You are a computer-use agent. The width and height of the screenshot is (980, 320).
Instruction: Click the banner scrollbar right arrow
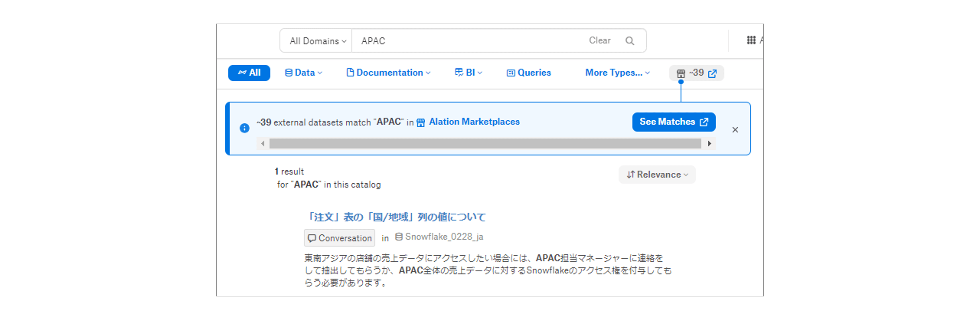710,144
